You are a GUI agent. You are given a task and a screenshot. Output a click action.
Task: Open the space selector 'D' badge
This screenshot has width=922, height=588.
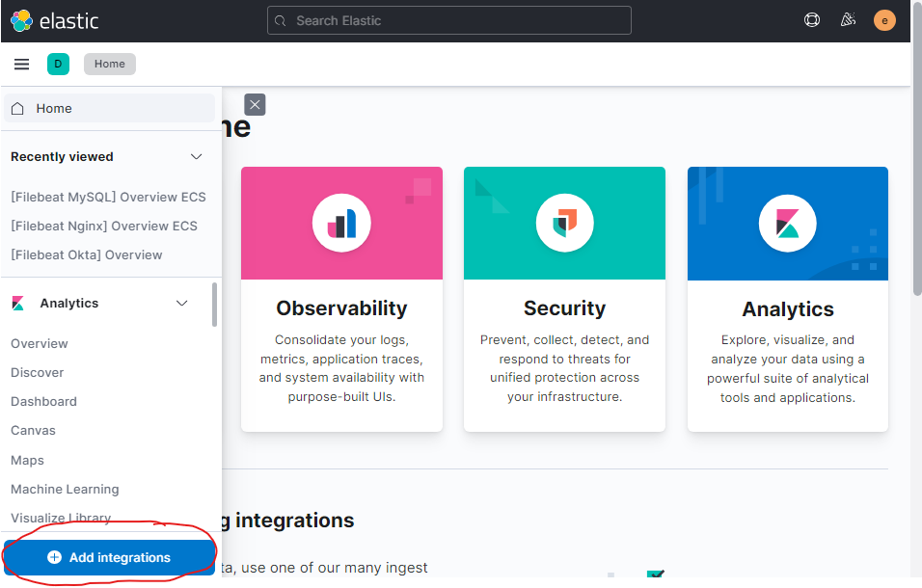pos(58,64)
